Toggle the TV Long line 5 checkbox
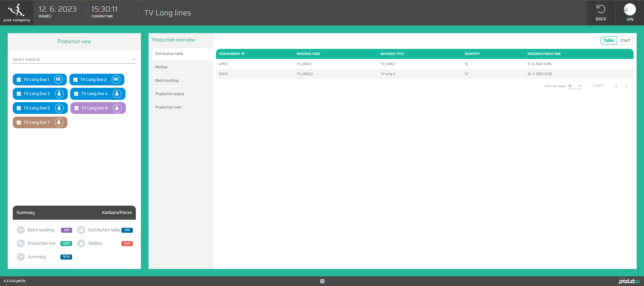Image resolution: width=644 pixels, height=286 pixels. click(19, 108)
